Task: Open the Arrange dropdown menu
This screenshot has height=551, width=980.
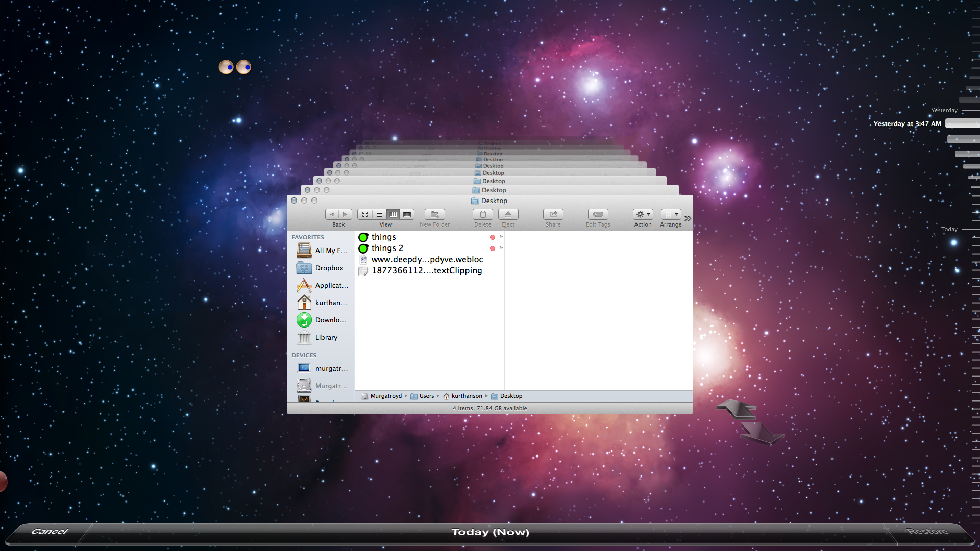Action: pos(671,214)
